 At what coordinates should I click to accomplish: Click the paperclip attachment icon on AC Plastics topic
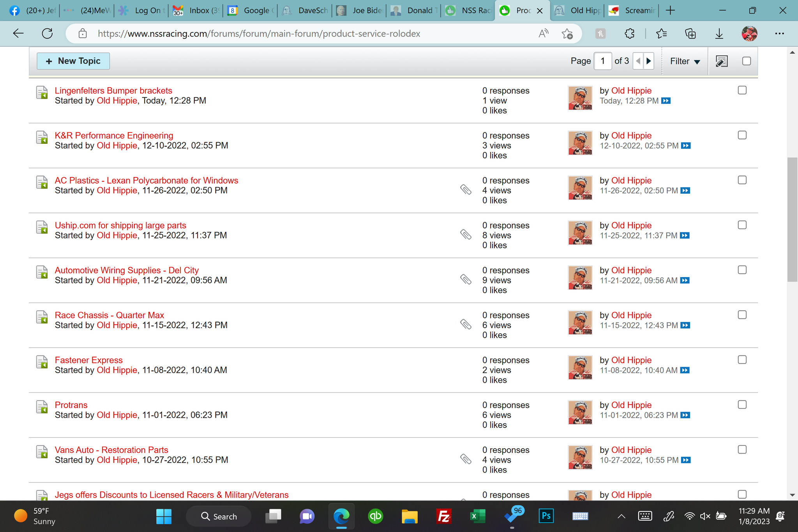pos(466,190)
